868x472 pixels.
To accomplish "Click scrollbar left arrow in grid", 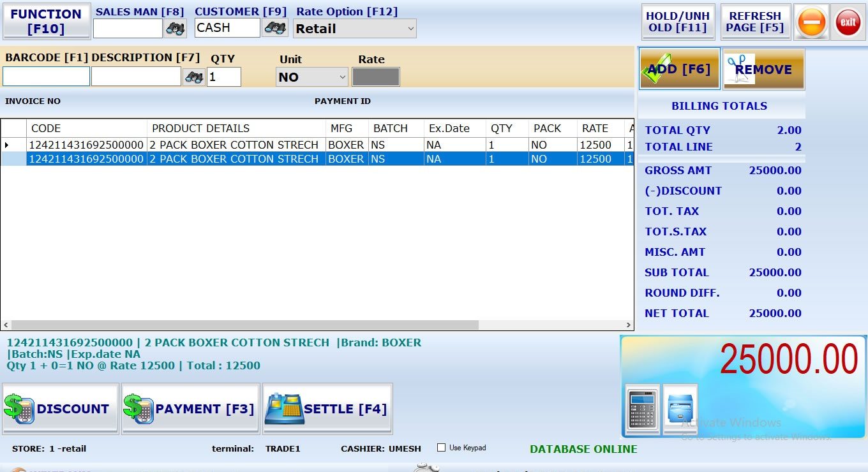I will [x=6, y=325].
